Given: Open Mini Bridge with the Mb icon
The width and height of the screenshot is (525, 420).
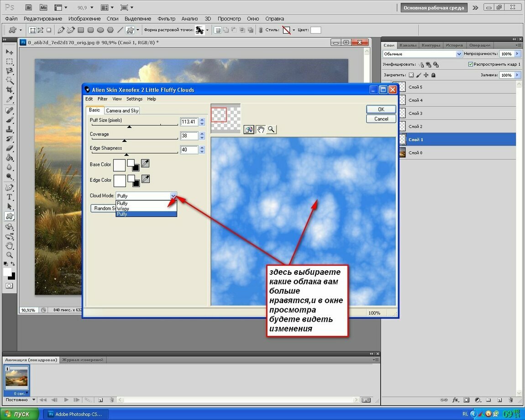Looking at the screenshot, I should [x=43, y=7].
